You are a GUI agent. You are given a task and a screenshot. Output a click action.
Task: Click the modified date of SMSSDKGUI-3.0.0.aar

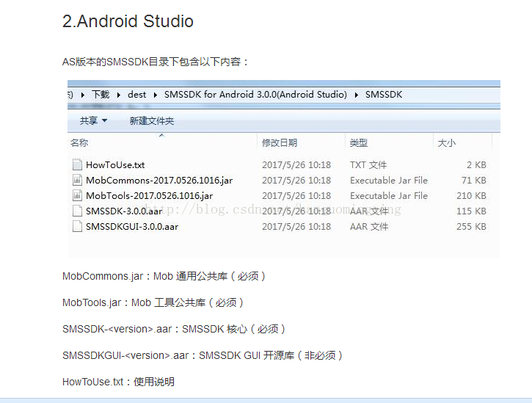click(296, 226)
